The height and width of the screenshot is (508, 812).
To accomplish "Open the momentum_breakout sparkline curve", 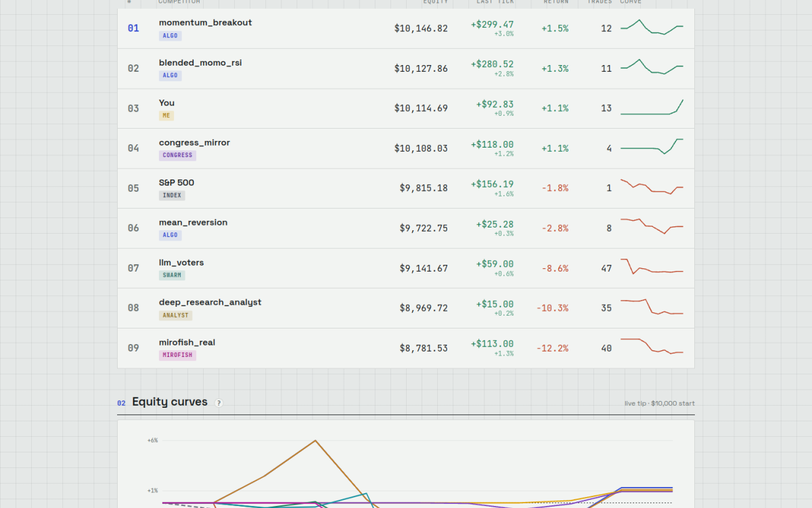I will click(x=652, y=28).
